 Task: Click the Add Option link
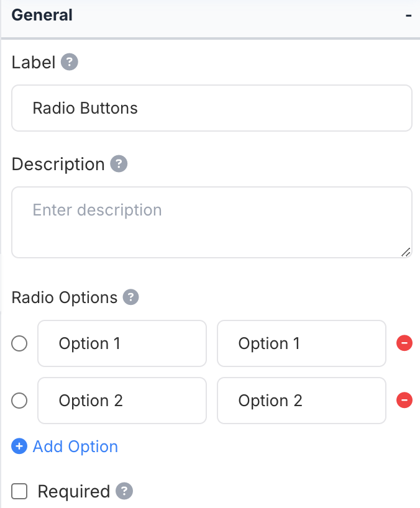pyautogui.click(x=75, y=447)
